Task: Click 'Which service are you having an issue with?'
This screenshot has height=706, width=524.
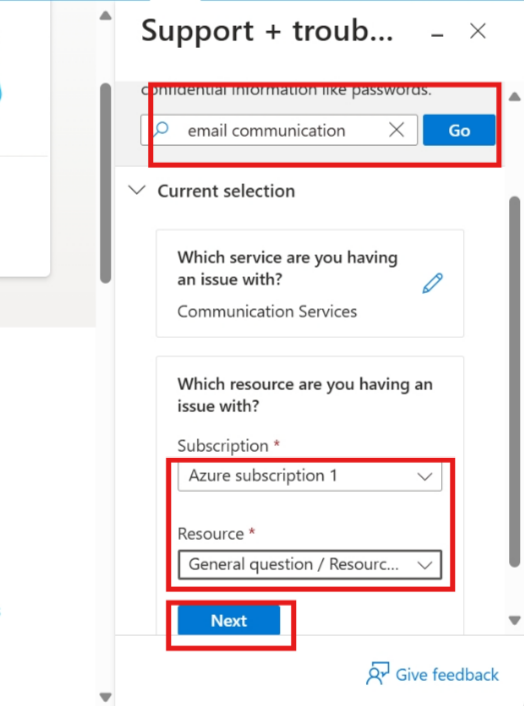Action: 287,268
